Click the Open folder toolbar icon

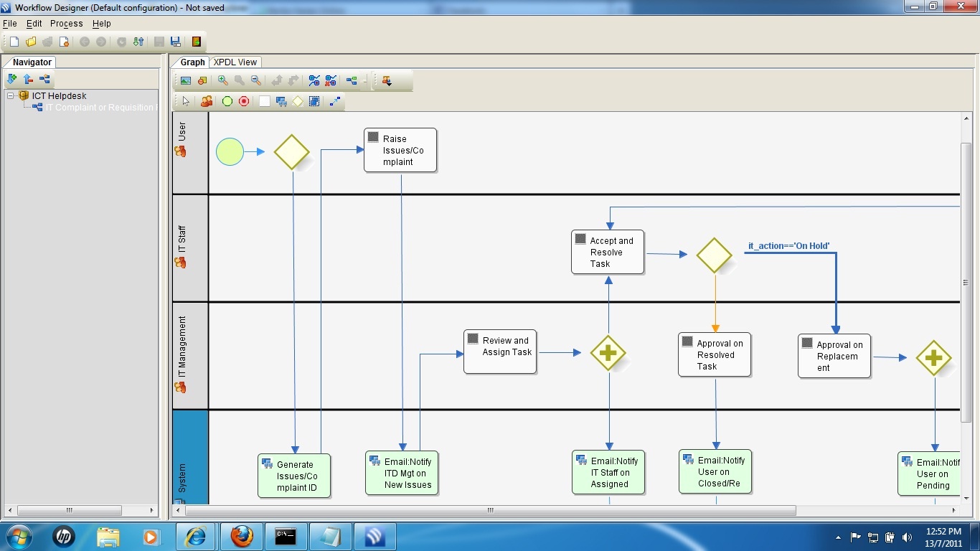pos(31,42)
